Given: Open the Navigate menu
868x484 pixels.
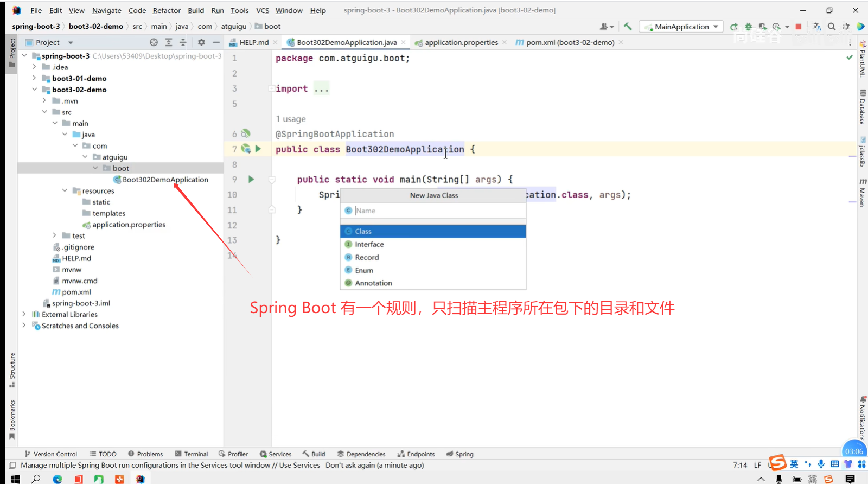Looking at the screenshot, I should coord(107,10).
